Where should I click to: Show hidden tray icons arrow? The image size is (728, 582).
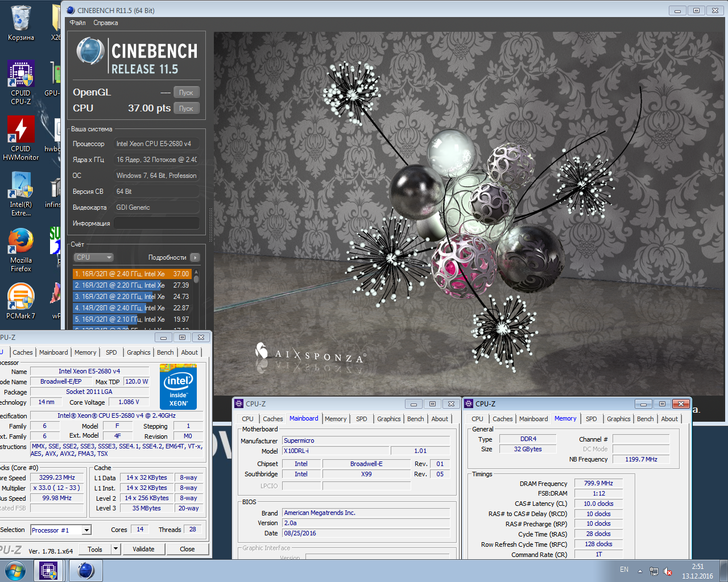[x=640, y=571]
